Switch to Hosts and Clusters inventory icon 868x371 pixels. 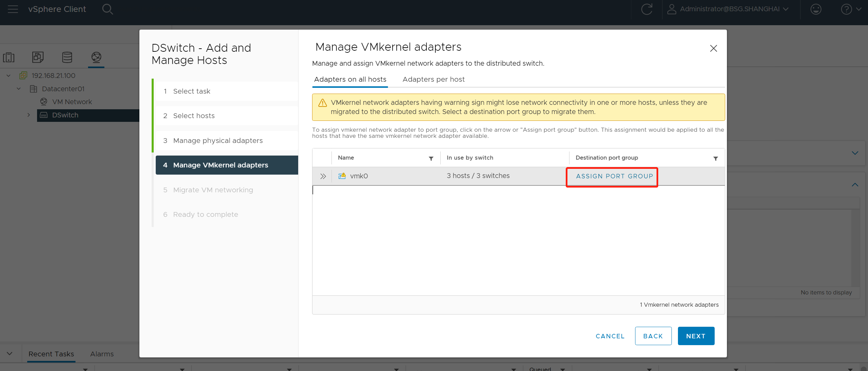[x=9, y=57]
